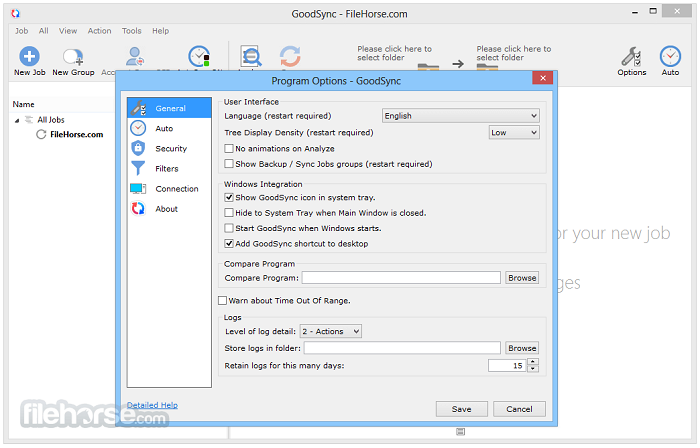The width and height of the screenshot is (700, 448).
Task: Click the retain logs days value field
Action: click(x=507, y=365)
